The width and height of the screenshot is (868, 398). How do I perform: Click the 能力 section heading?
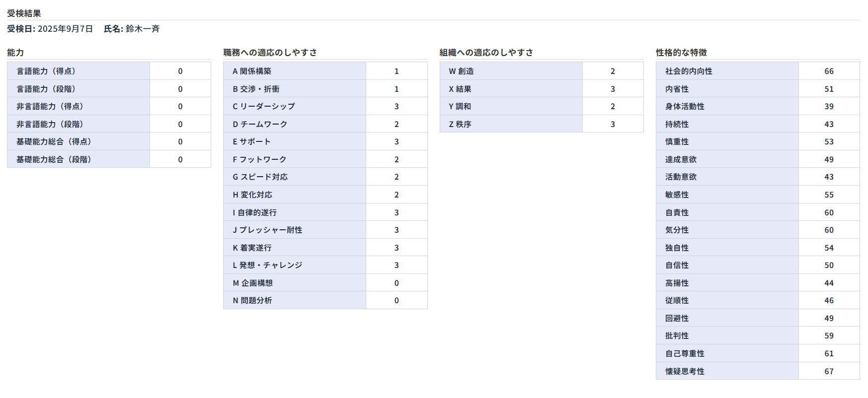click(15, 52)
